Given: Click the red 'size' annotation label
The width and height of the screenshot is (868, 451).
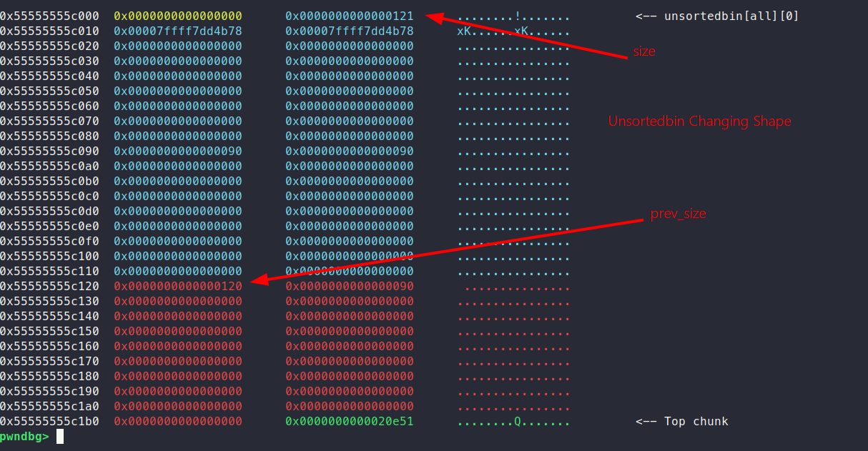Looking at the screenshot, I should pos(643,51).
